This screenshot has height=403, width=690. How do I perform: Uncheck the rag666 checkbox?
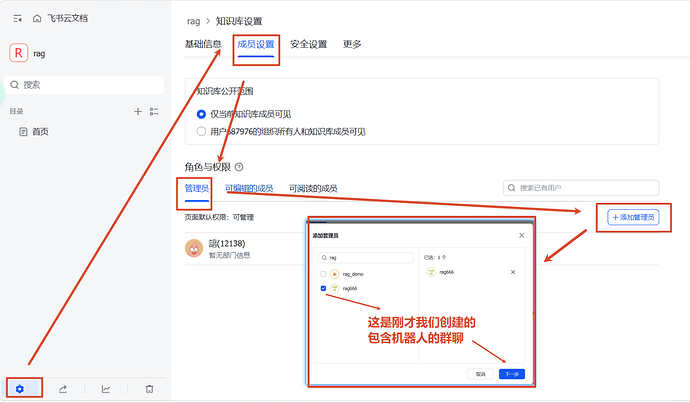323,289
